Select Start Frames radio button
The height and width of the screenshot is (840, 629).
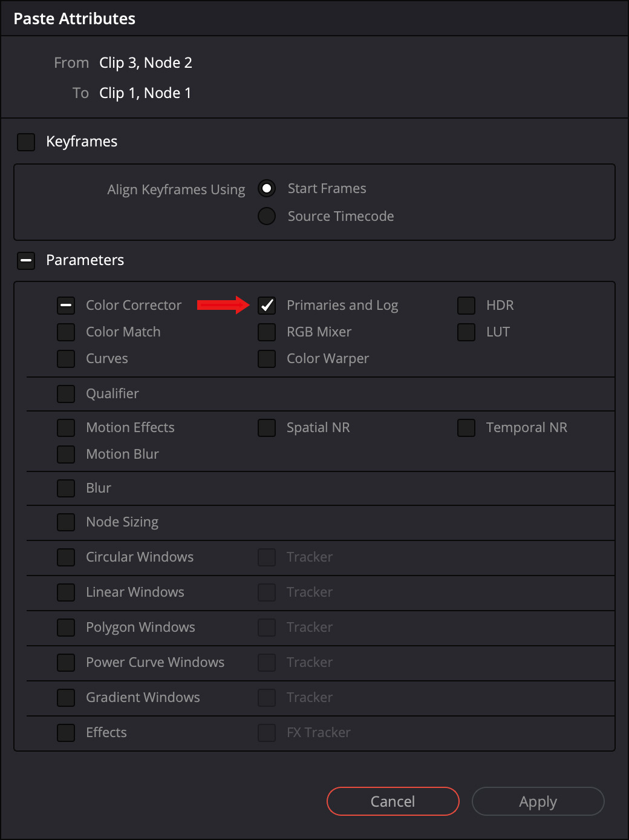pyautogui.click(x=267, y=189)
